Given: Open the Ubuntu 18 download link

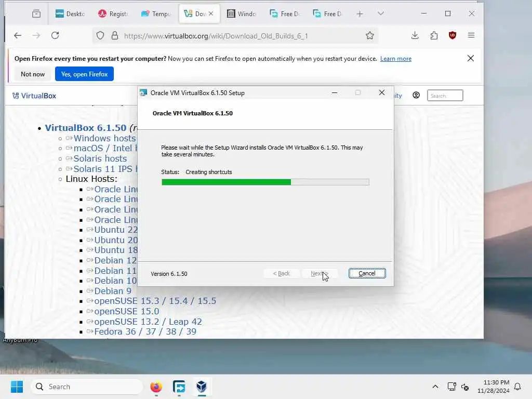Looking at the screenshot, I should [x=116, y=250].
